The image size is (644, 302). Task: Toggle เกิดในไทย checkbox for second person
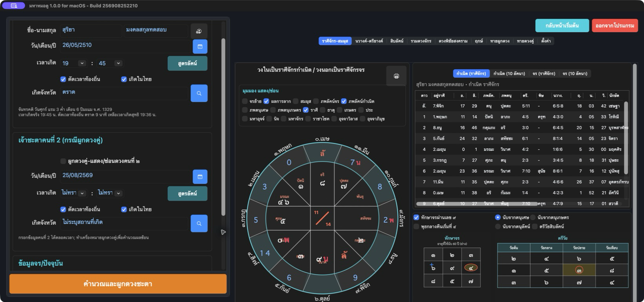[124, 209]
